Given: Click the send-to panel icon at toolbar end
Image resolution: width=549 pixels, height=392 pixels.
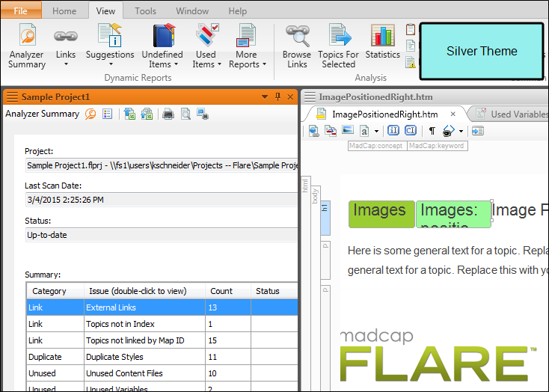Looking at the screenshot, I should 478,131.
